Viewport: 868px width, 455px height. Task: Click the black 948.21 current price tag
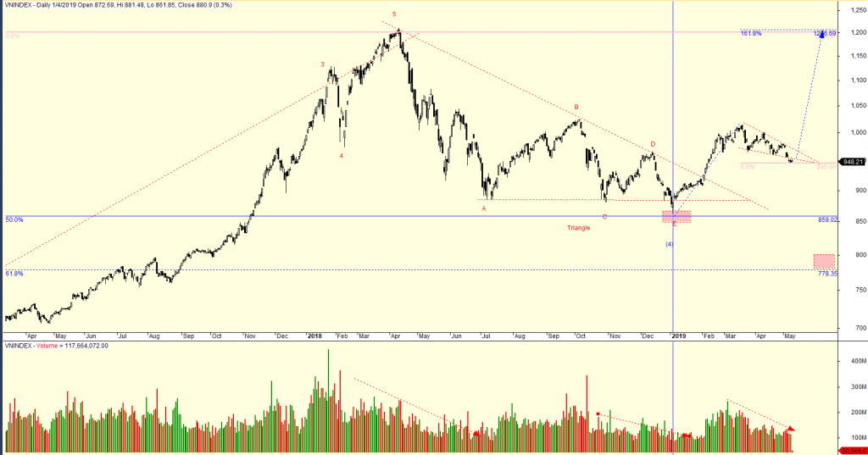851,162
